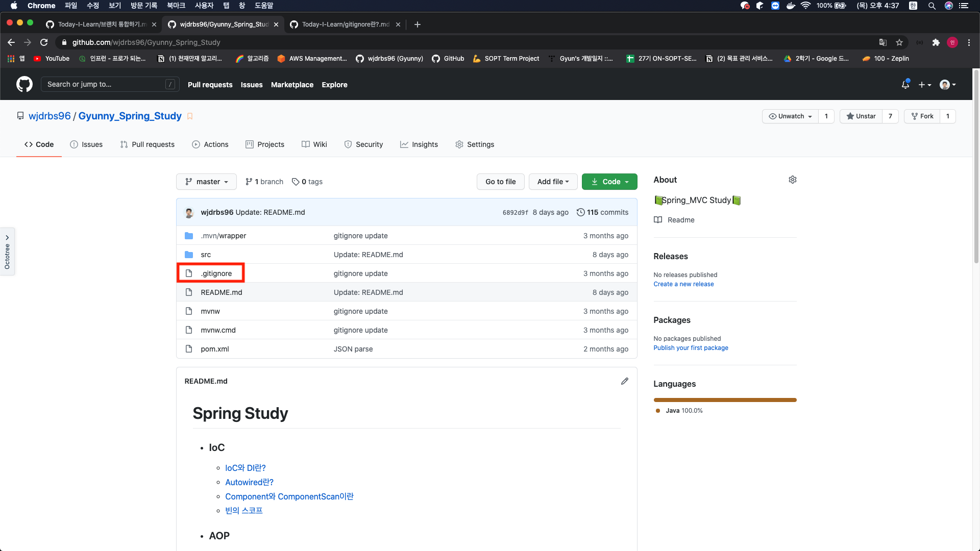Click the About section gear icon
The height and width of the screenshot is (551, 980).
[792, 180]
